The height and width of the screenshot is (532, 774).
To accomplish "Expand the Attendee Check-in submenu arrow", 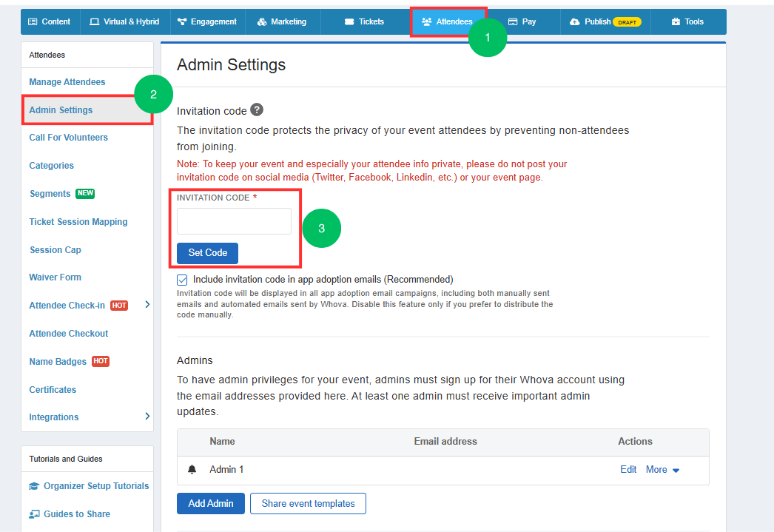I will coord(147,305).
